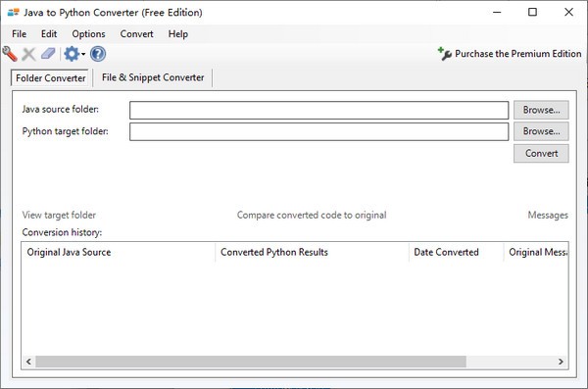Open the Edit menu
The width and height of the screenshot is (588, 389).
tap(49, 34)
